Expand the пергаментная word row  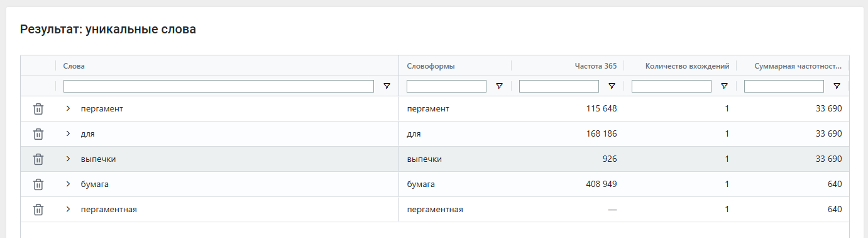[68, 209]
